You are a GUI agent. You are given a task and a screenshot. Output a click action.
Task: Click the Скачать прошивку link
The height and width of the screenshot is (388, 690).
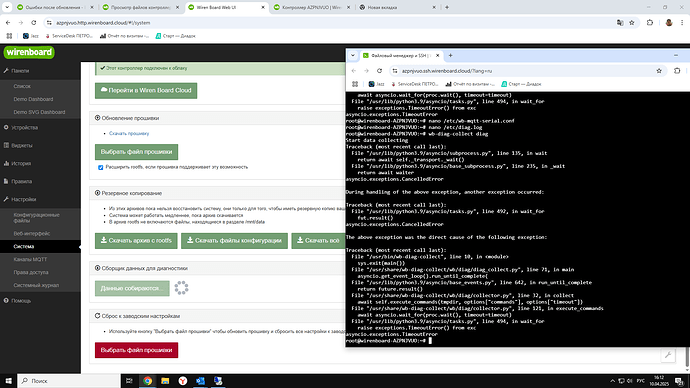[129, 133]
